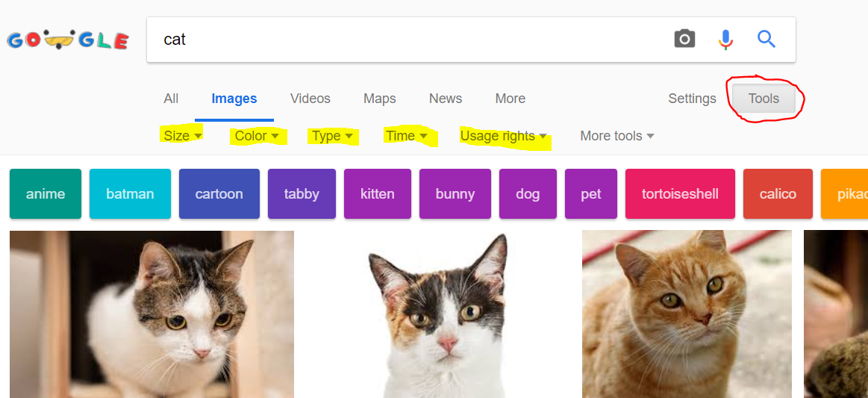
Task: Open the gray and white cat image
Action: 152,314
